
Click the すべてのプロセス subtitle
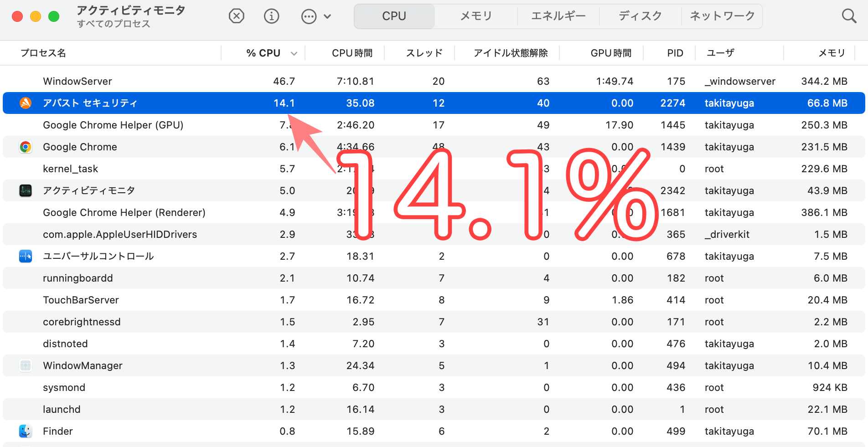click(x=114, y=24)
